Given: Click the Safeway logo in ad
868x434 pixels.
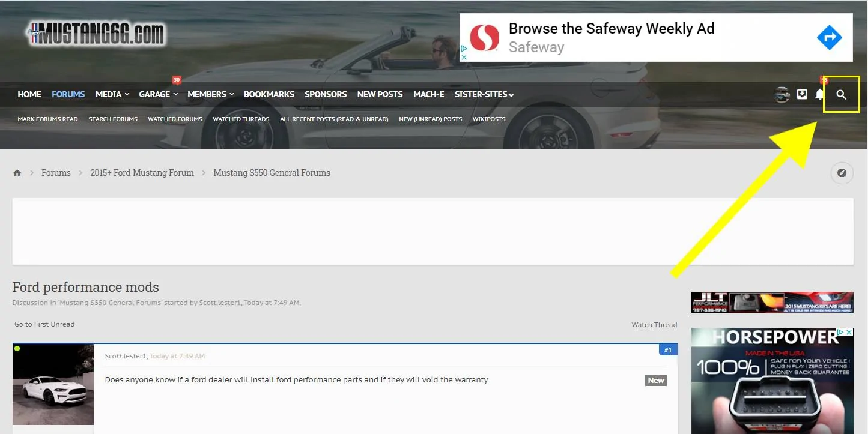Looking at the screenshot, I should tap(484, 38).
